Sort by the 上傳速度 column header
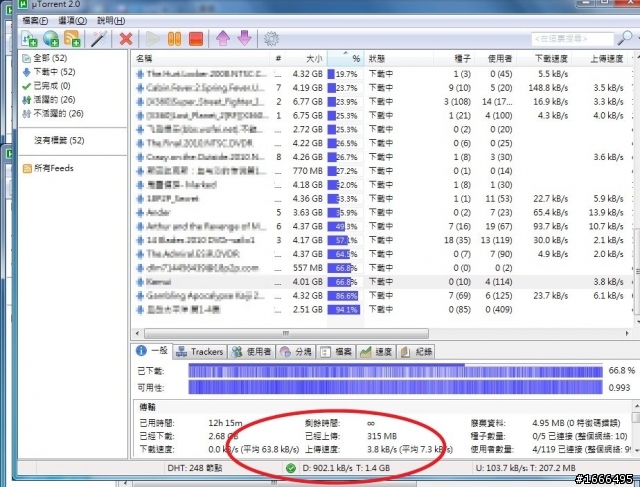Viewport: 640px width, 487px height. [x=600, y=59]
